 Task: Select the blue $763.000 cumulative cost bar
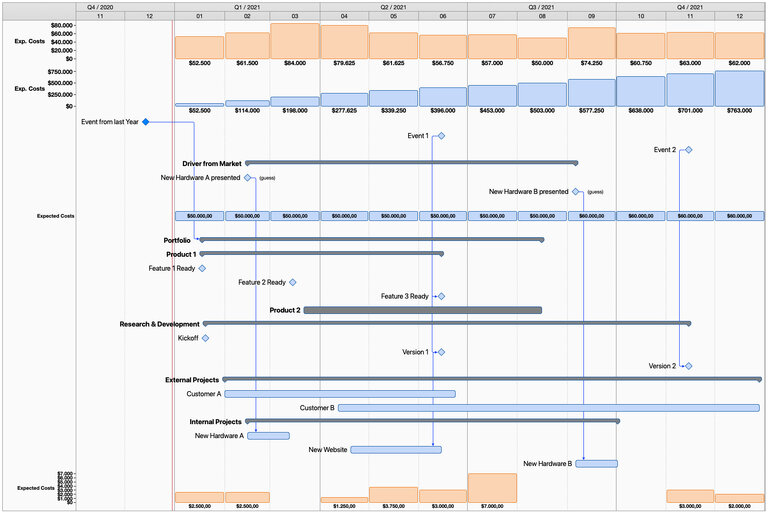739,88
